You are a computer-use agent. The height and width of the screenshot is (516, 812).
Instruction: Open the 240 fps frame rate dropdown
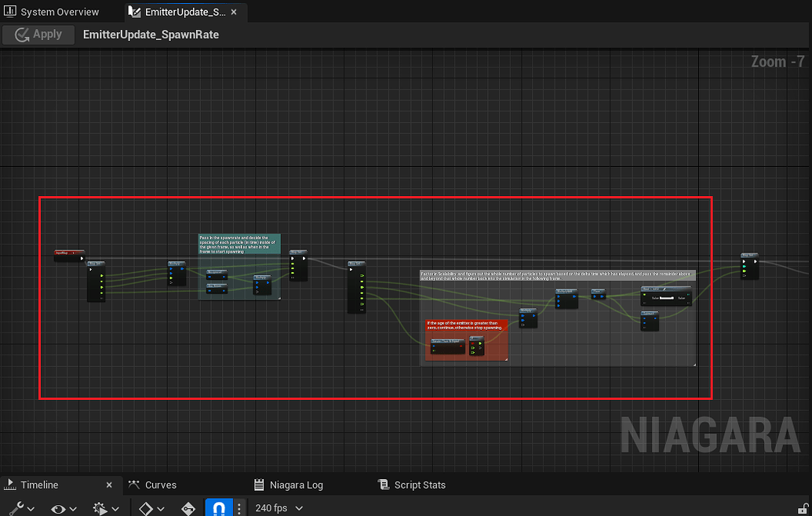(x=279, y=507)
